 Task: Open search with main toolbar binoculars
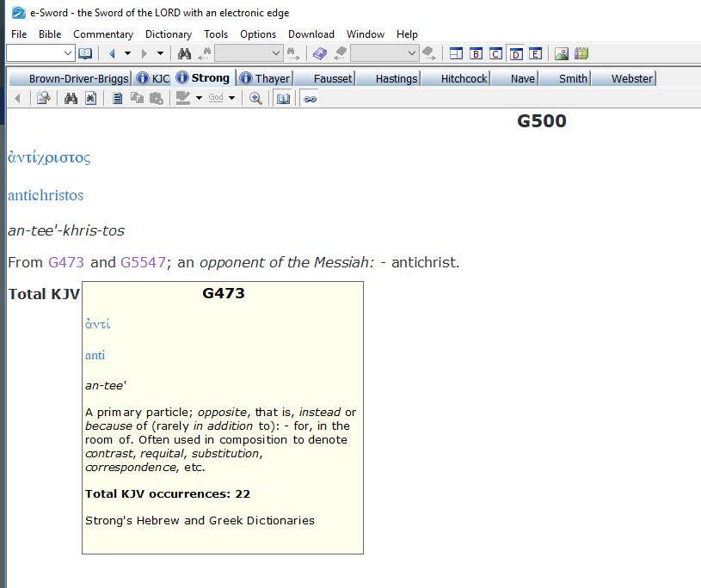coord(184,53)
